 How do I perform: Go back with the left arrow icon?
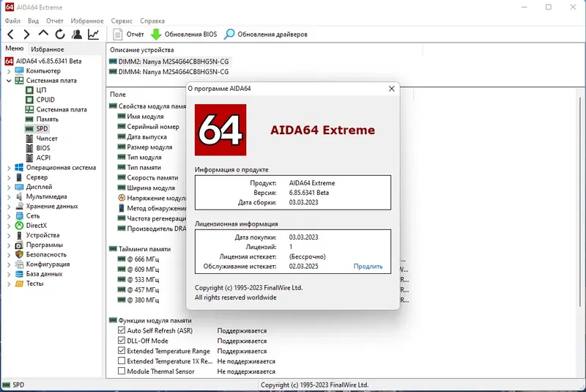pos(10,34)
